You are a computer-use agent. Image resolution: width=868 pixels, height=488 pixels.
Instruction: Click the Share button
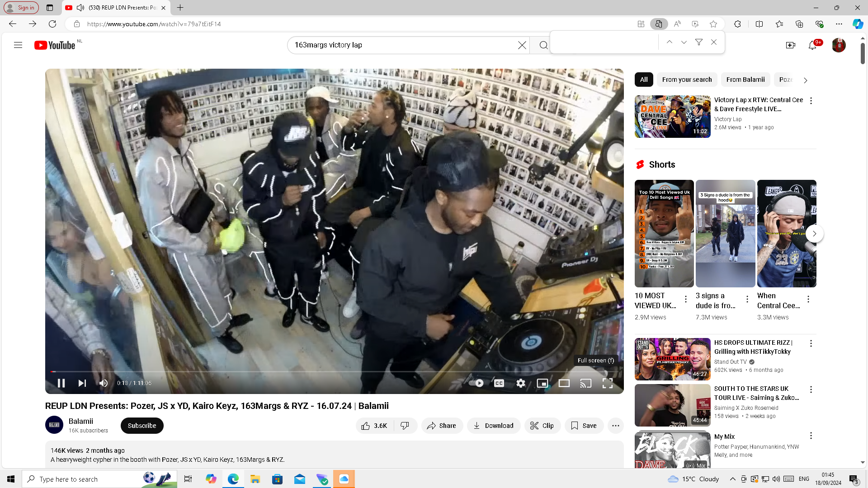tap(442, 426)
